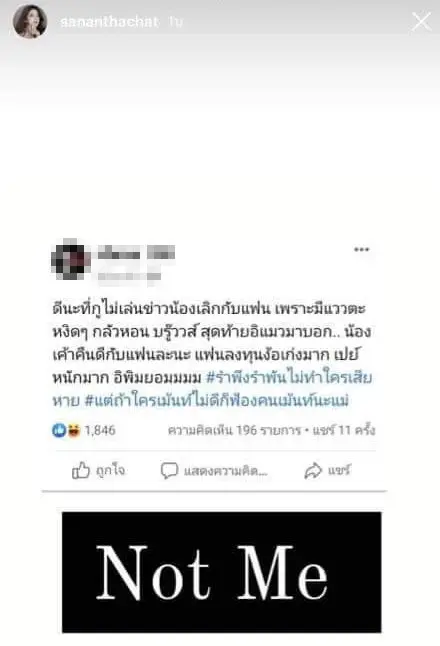440x646 pixels.
Task: Click the share arrow icon
Action: click(313, 470)
